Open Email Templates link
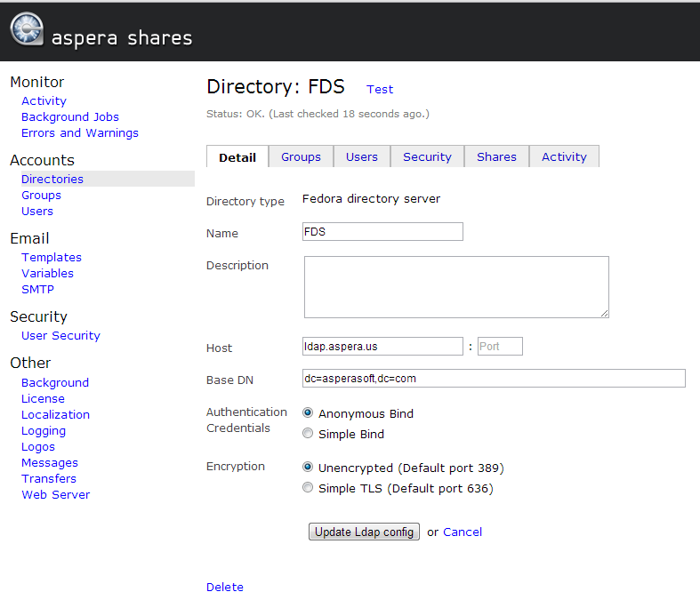Image resolution: width=700 pixels, height=616 pixels. coord(52,258)
